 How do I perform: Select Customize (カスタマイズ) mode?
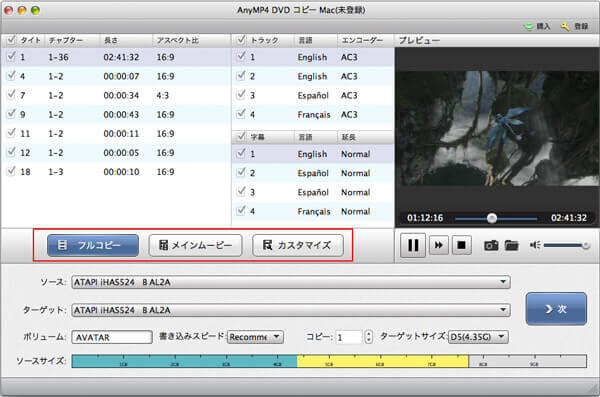click(x=298, y=245)
